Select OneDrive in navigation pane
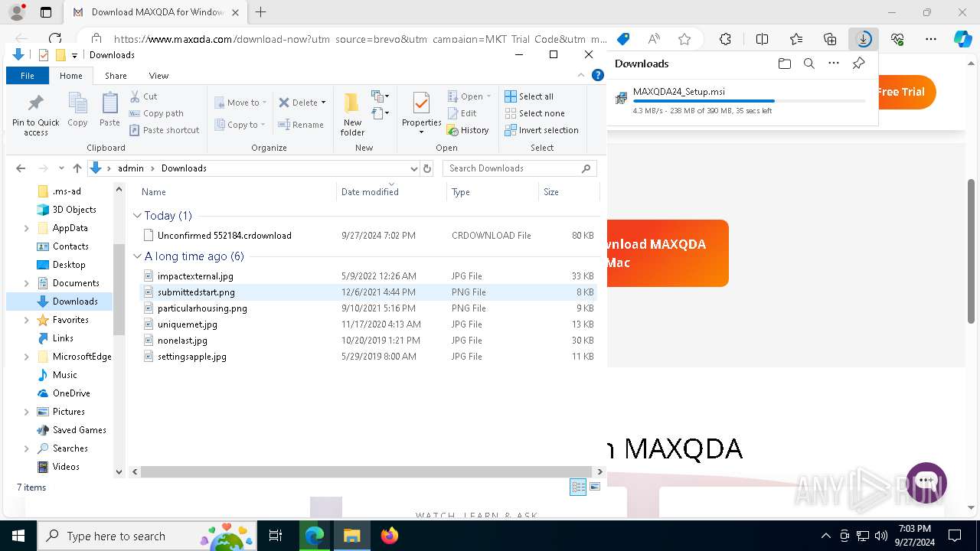Image resolution: width=980 pixels, height=551 pixels. pos(71,393)
